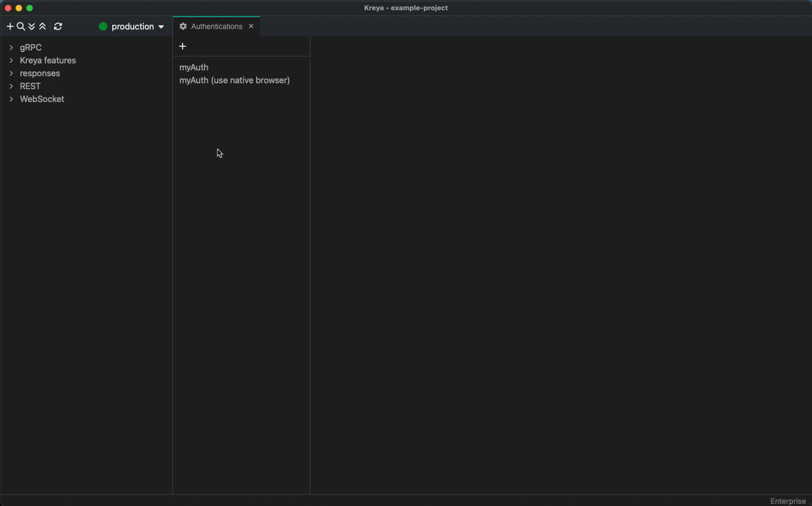
Task: Expand all tree nodes with the double-down chevron
Action: click(32, 26)
